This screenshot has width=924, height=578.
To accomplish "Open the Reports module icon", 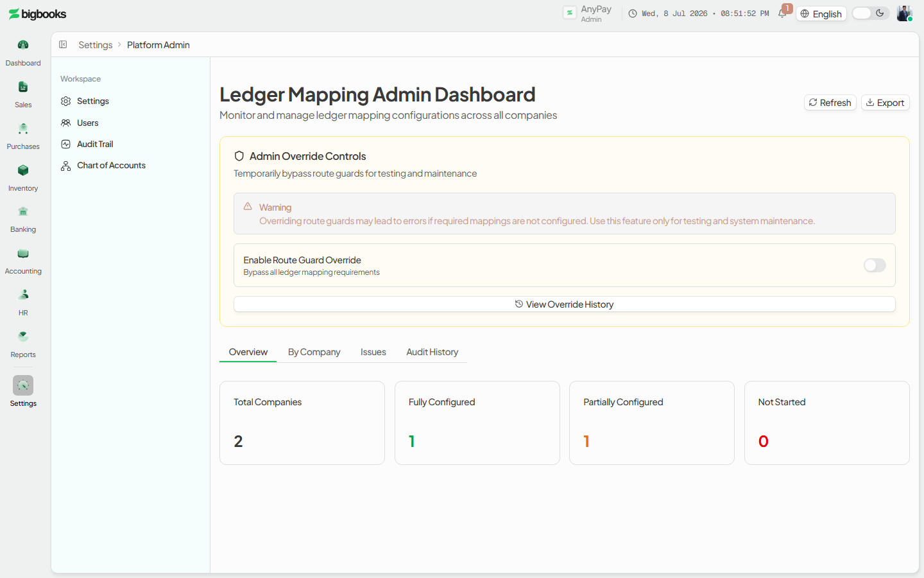I will (x=23, y=337).
